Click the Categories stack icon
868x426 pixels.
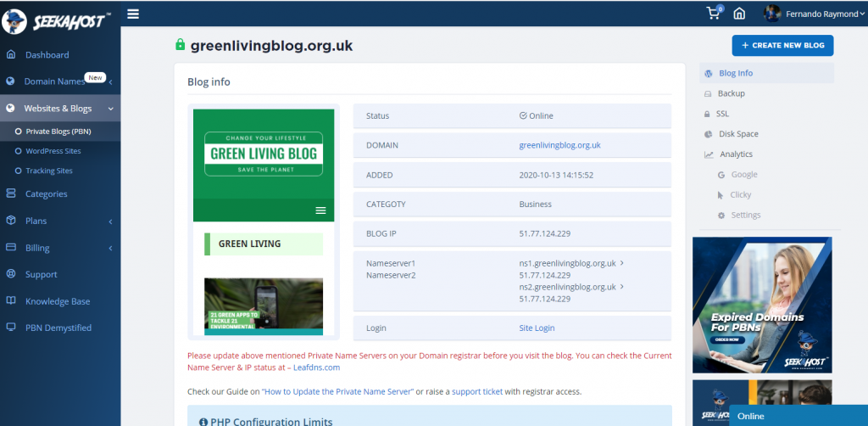click(10, 193)
